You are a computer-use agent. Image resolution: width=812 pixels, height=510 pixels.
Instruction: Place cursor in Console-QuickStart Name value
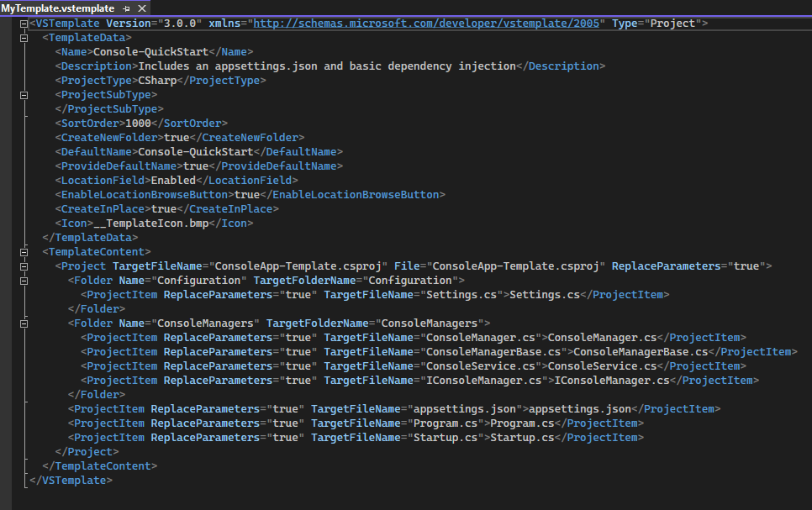pyautogui.click(x=150, y=52)
